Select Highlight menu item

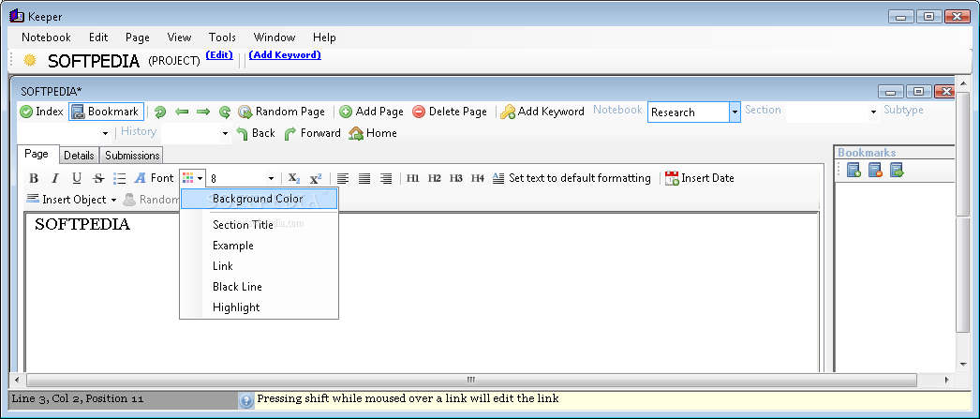coord(259,307)
